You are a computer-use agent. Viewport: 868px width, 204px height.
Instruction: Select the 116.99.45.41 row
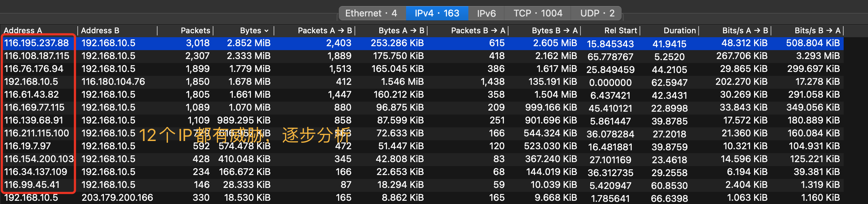(x=32, y=185)
